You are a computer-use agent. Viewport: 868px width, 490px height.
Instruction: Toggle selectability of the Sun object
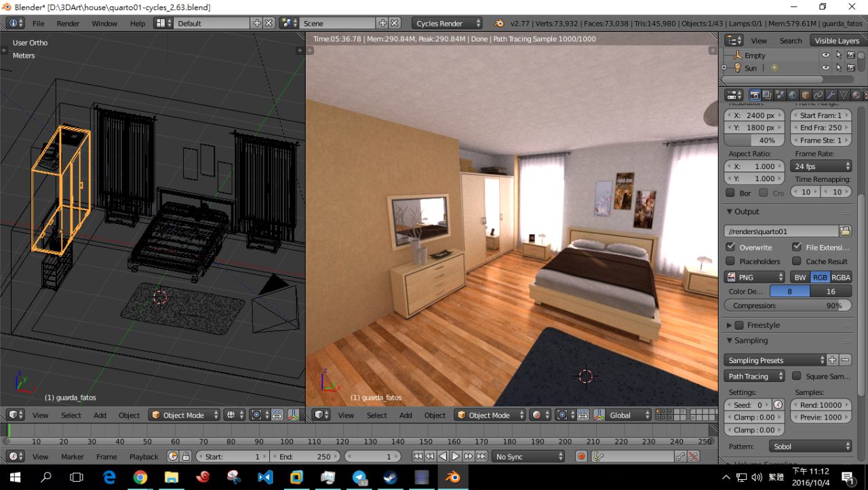pyautogui.click(x=839, y=68)
